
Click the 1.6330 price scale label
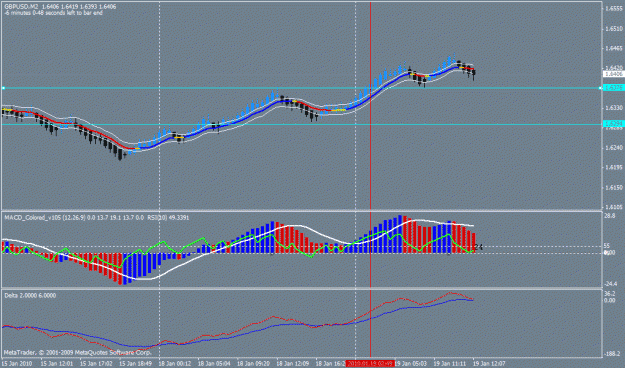[614, 108]
